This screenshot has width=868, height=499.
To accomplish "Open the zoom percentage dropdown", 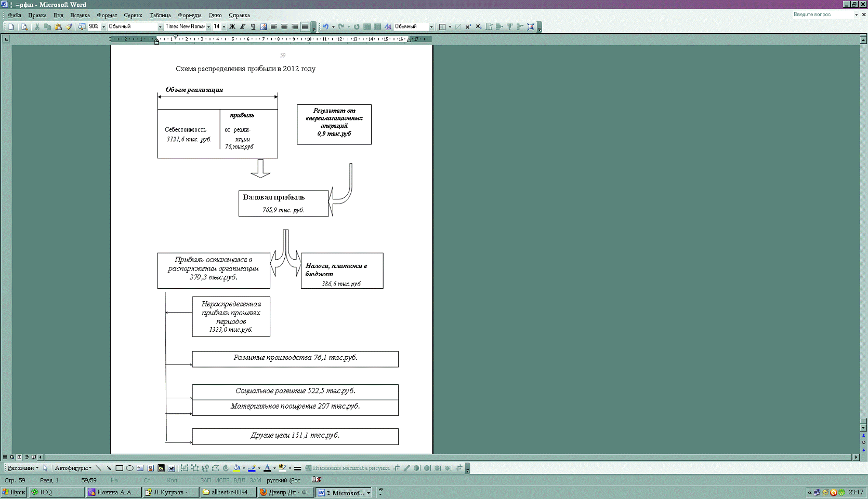I will tap(103, 26).
